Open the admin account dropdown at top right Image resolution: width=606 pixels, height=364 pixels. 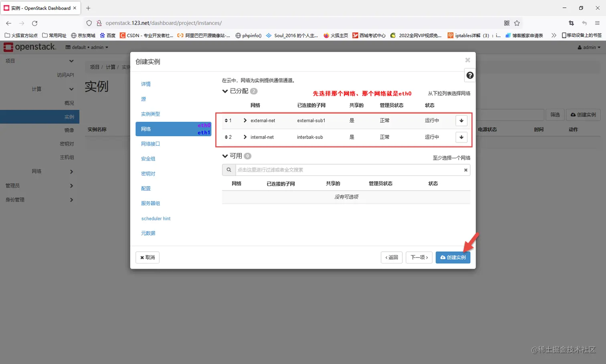[588, 47]
